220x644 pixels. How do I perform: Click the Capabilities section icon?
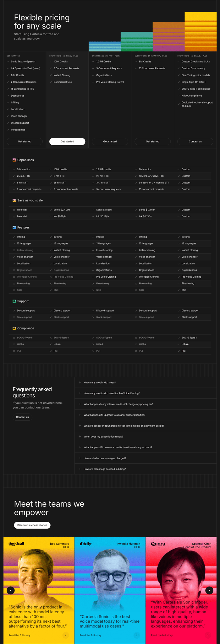click(x=14, y=160)
